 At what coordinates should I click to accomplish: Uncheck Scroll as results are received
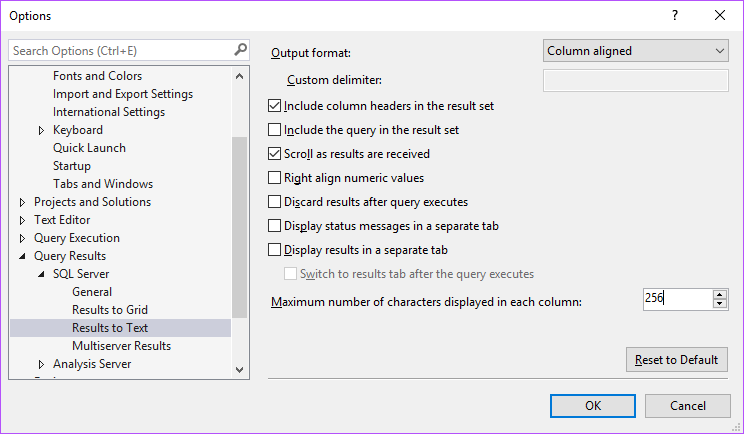[275, 154]
